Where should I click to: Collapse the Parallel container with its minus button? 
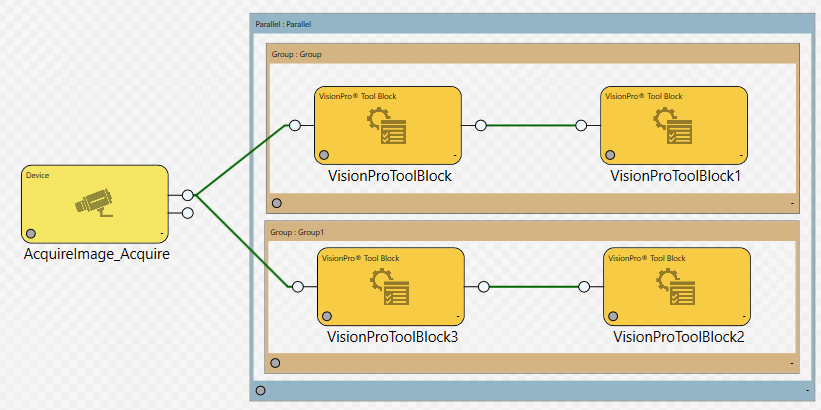tap(807, 389)
